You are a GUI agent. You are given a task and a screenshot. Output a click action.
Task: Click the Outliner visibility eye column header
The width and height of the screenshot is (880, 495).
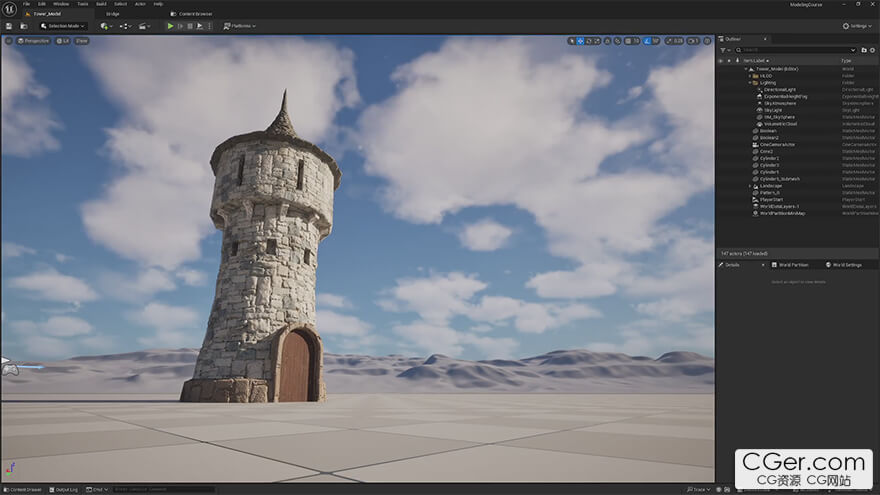(x=721, y=61)
